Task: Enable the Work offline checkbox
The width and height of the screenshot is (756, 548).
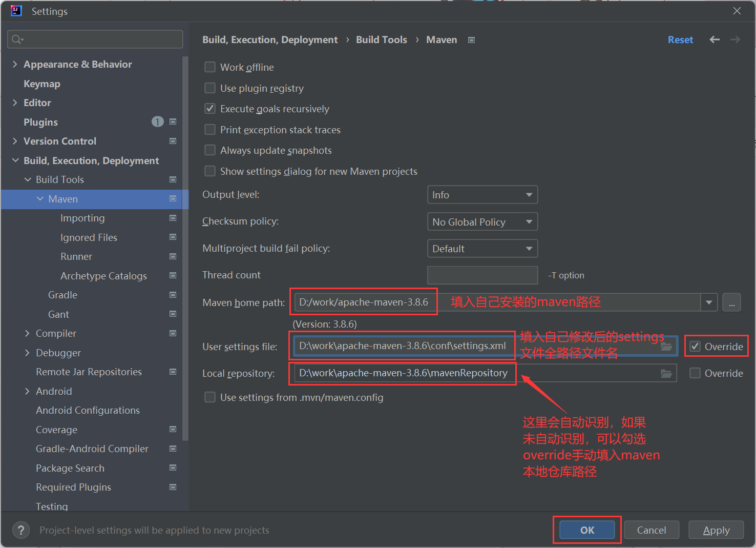Action: point(210,67)
